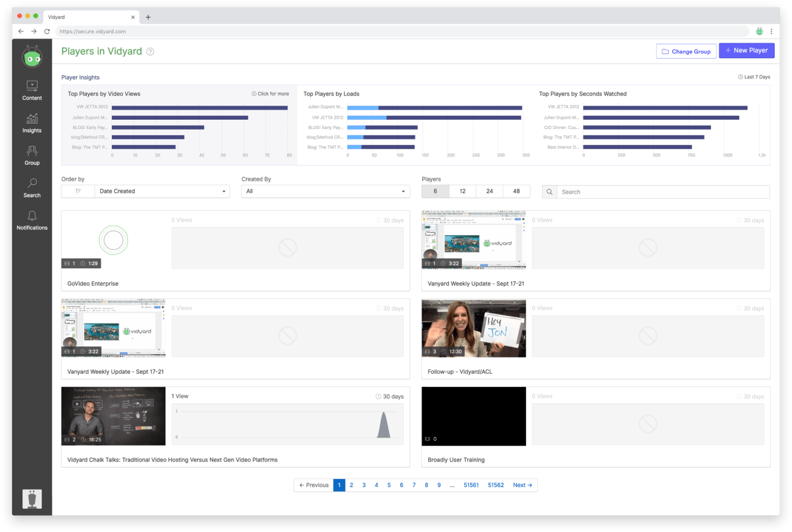Click the info icon beside Click for more
This screenshot has width=792, height=532.
point(254,94)
